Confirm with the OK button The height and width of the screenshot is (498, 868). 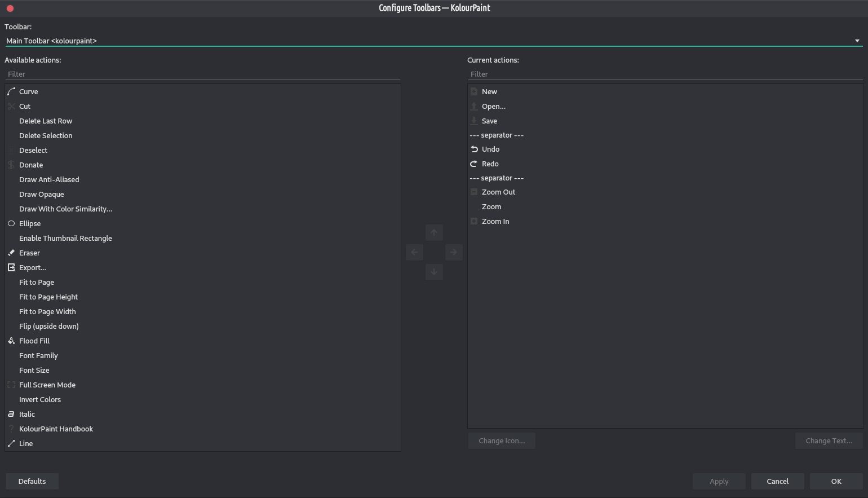(836, 481)
